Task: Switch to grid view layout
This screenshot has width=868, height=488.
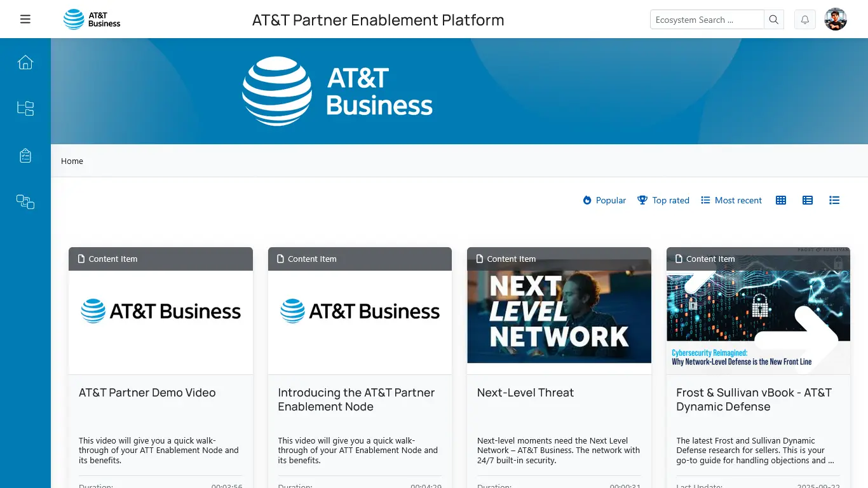Action: click(x=780, y=200)
